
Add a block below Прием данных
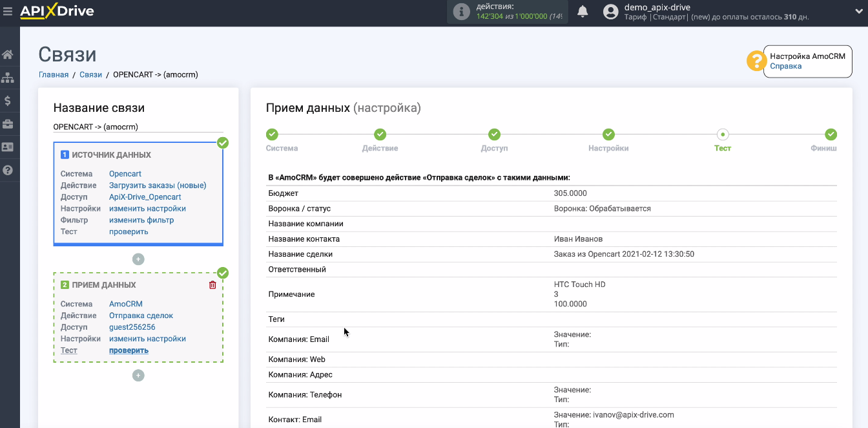coord(138,375)
